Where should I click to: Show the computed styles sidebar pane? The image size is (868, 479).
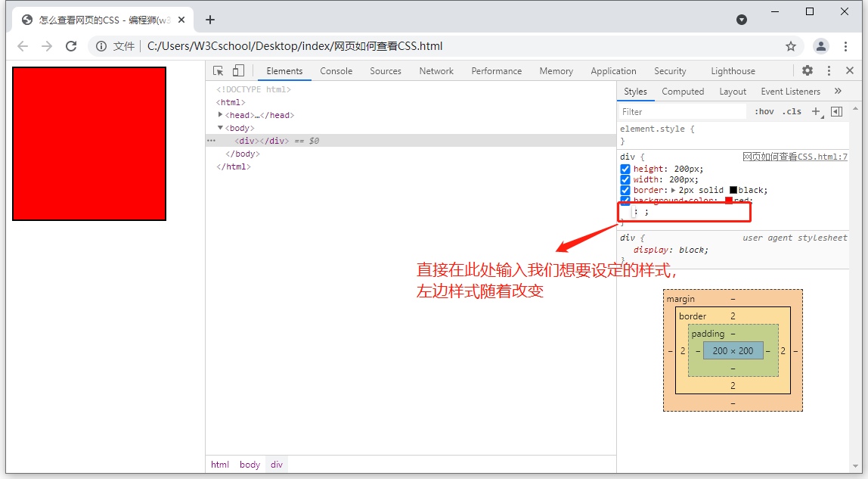pos(836,112)
